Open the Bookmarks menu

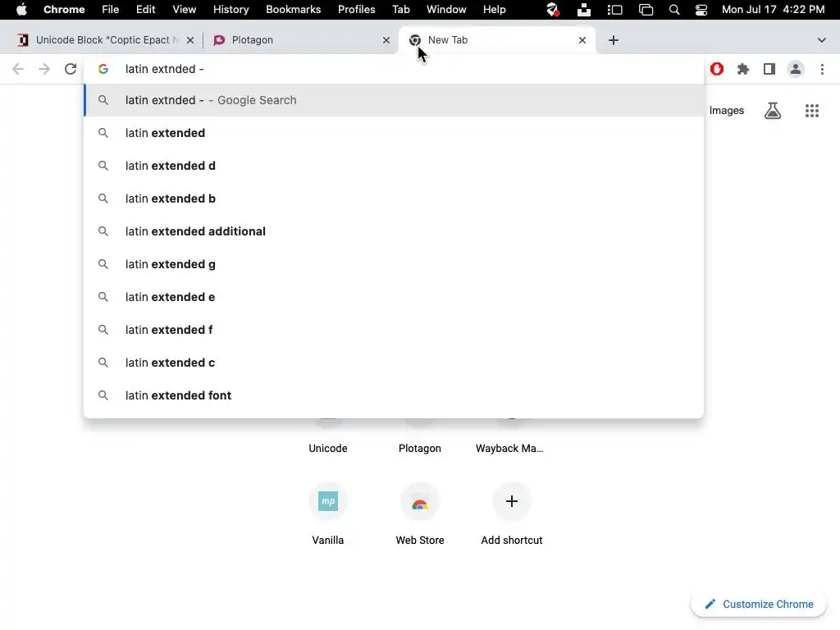(x=293, y=10)
